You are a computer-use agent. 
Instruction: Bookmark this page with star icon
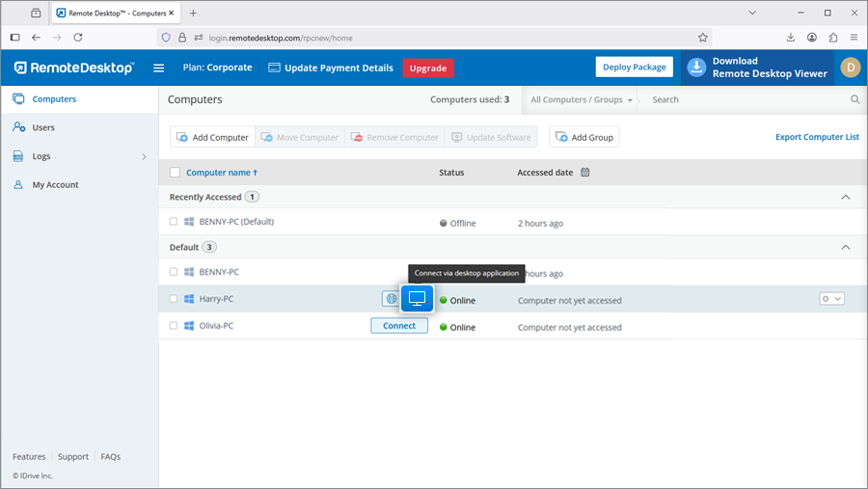[x=703, y=37]
